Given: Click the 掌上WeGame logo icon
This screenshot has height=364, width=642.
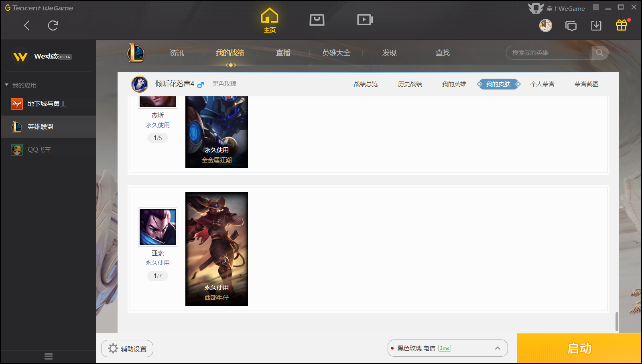Looking at the screenshot, I should pos(536,8).
